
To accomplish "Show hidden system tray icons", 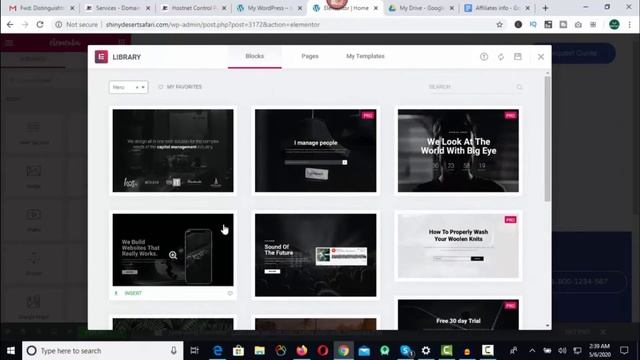I will pyautogui.click(x=532, y=350).
